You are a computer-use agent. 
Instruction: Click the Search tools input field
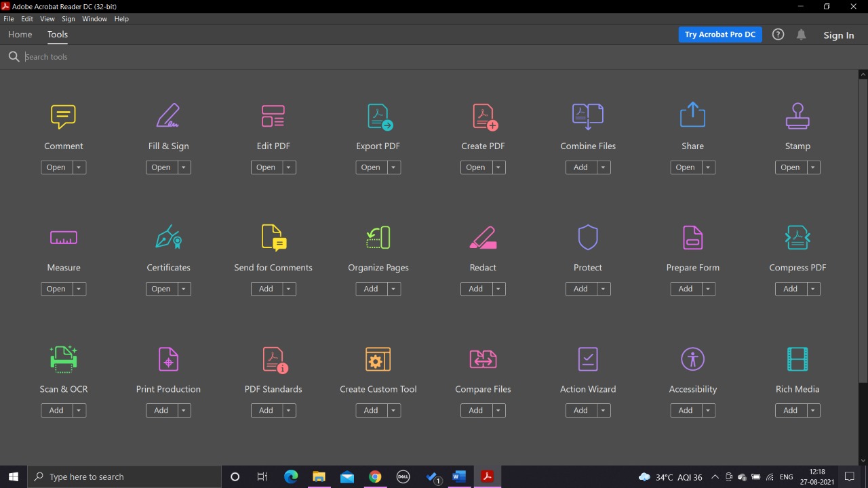pyautogui.click(x=203, y=57)
